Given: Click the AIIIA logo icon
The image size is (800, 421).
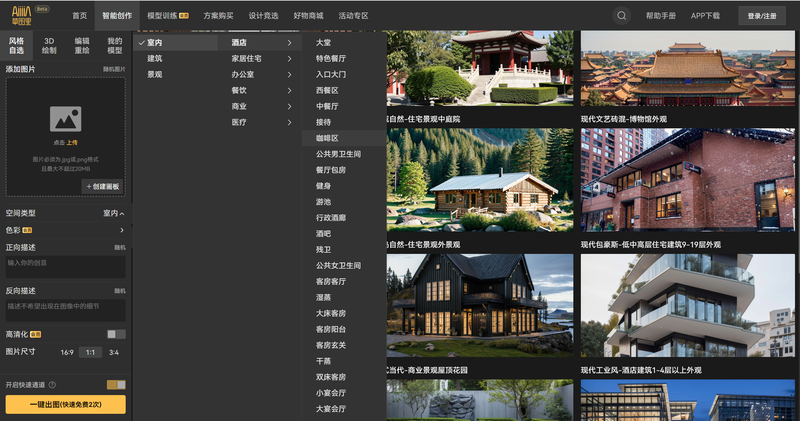Looking at the screenshot, I should pyautogui.click(x=21, y=16).
